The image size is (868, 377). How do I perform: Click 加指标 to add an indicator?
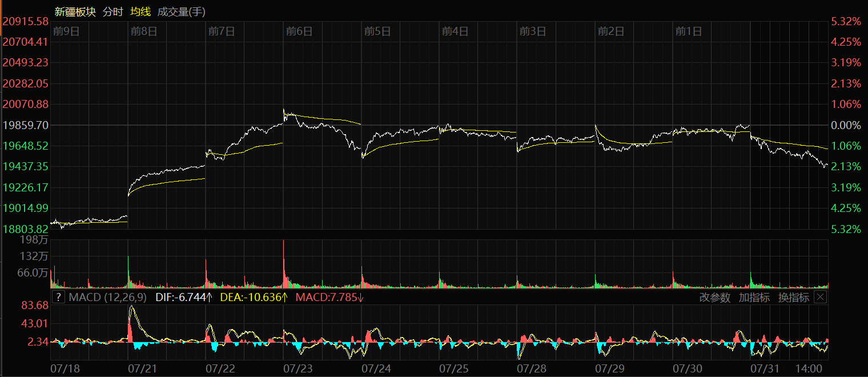tap(754, 297)
